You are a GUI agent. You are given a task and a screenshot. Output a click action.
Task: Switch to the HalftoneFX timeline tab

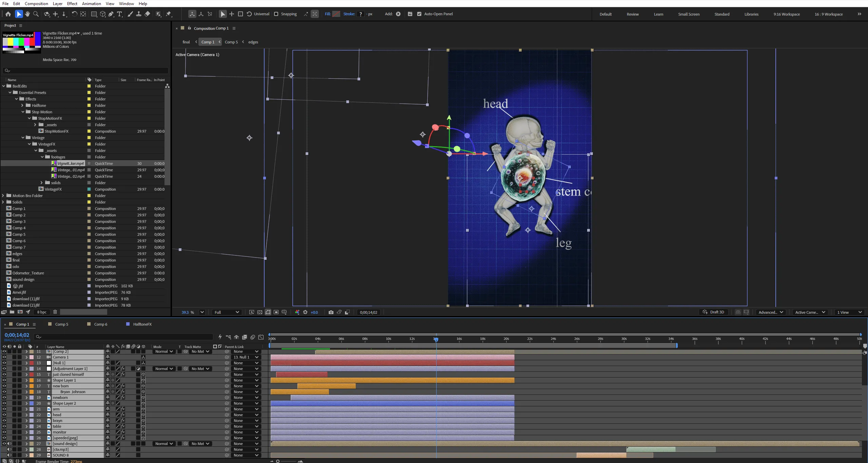point(142,324)
